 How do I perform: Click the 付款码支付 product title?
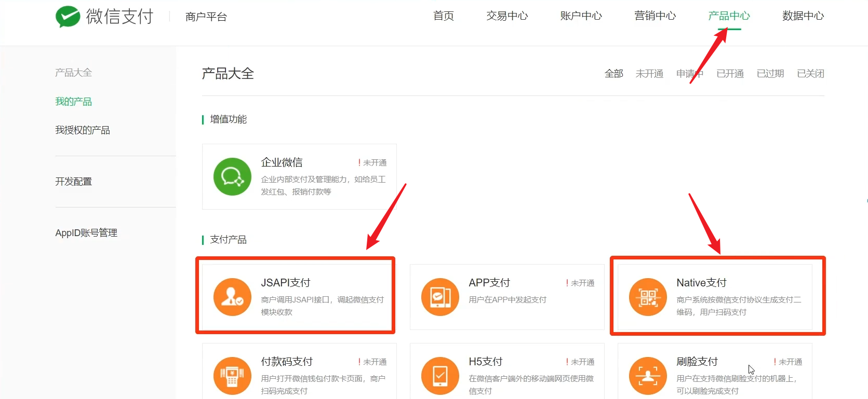click(x=287, y=362)
